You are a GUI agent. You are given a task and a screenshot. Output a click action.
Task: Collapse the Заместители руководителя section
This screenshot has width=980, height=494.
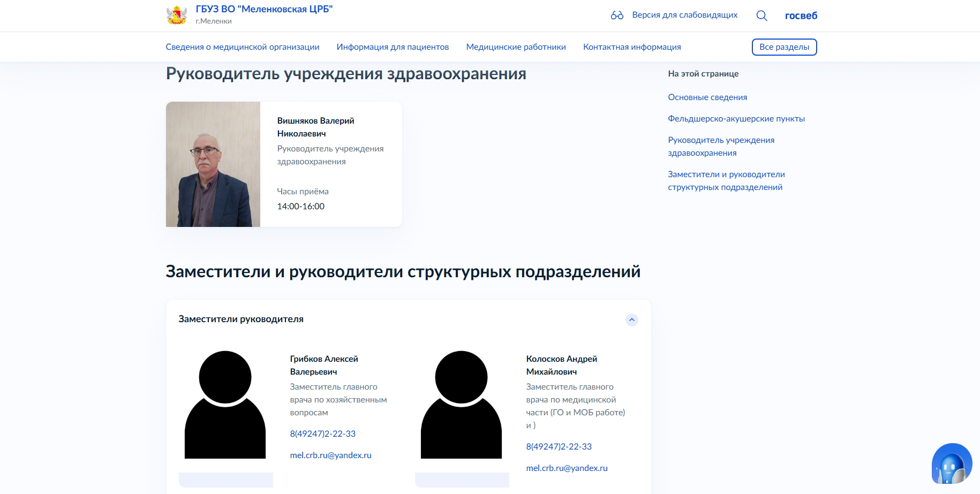point(632,320)
